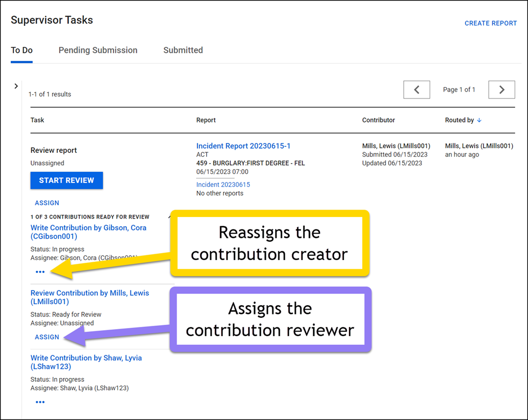528x420 pixels.
Task: Open Incident Report 20230615-1
Action: coord(243,145)
